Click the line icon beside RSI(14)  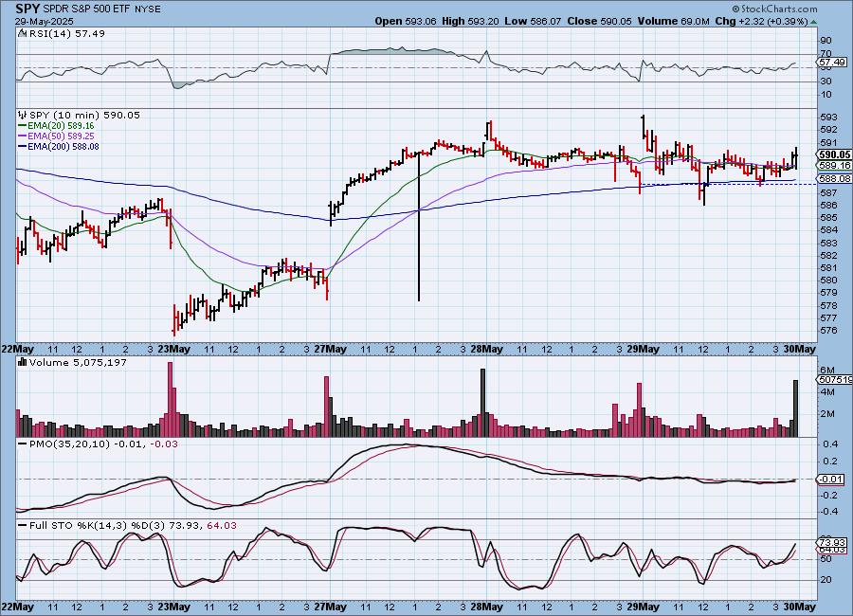coord(23,33)
